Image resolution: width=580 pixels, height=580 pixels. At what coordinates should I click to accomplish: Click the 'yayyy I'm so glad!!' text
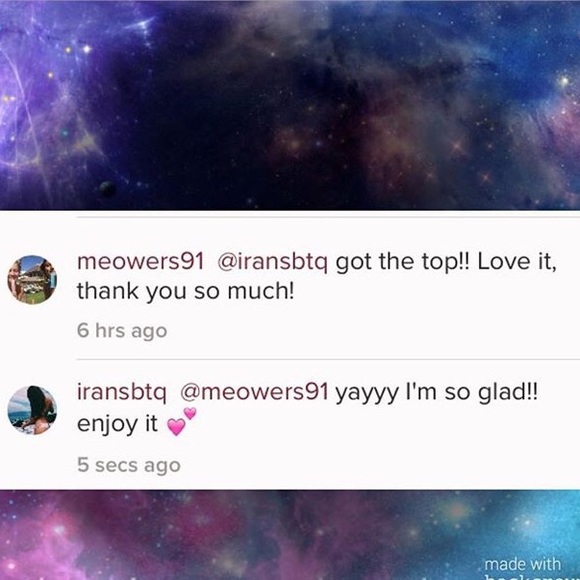pyautogui.click(x=436, y=392)
